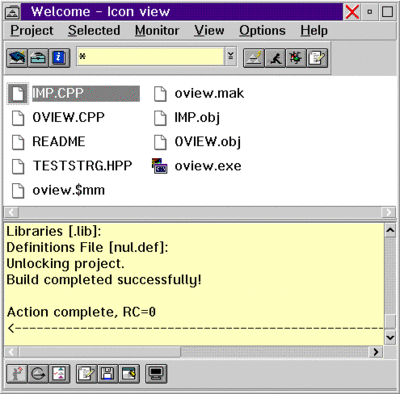Select the oview.exe program icon
The image size is (400, 394).
[159, 166]
